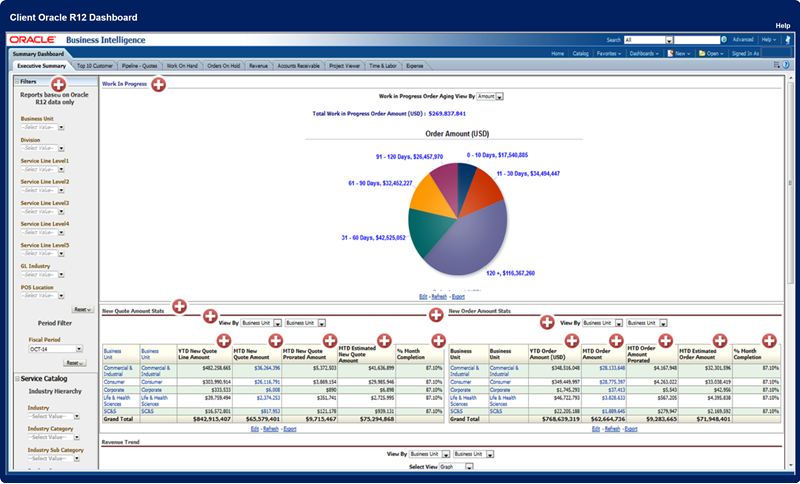
Task: Click total order amount $269,837,841
Action: coord(447,114)
